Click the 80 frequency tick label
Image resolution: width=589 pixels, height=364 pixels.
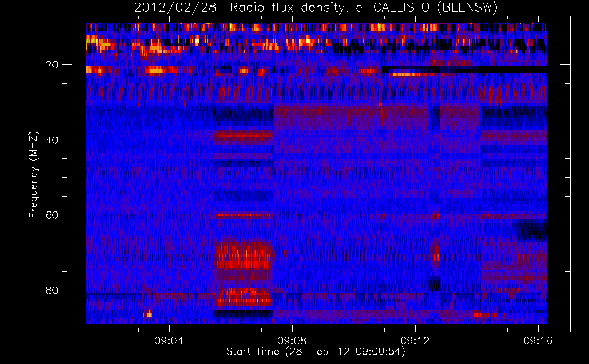pos(52,290)
